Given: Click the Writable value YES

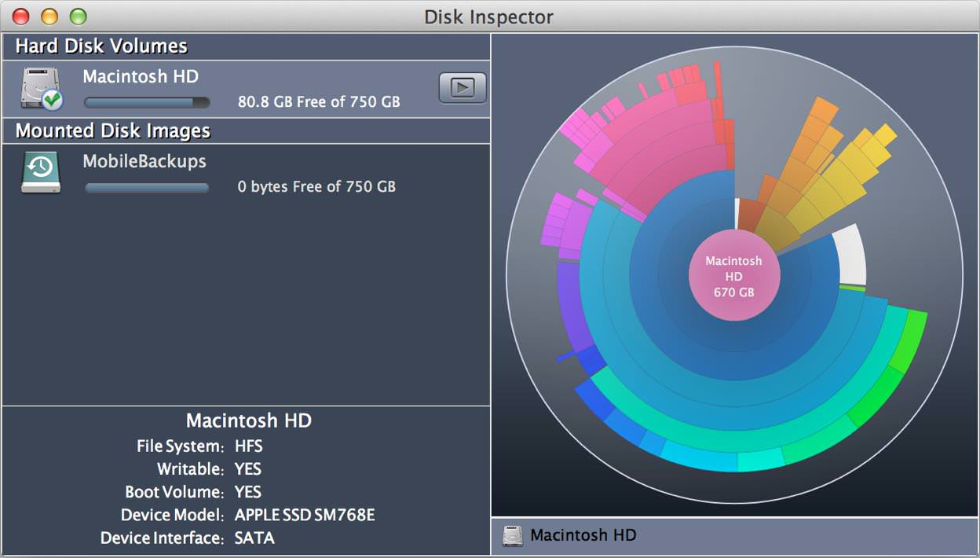Looking at the screenshot, I should 248,469.
